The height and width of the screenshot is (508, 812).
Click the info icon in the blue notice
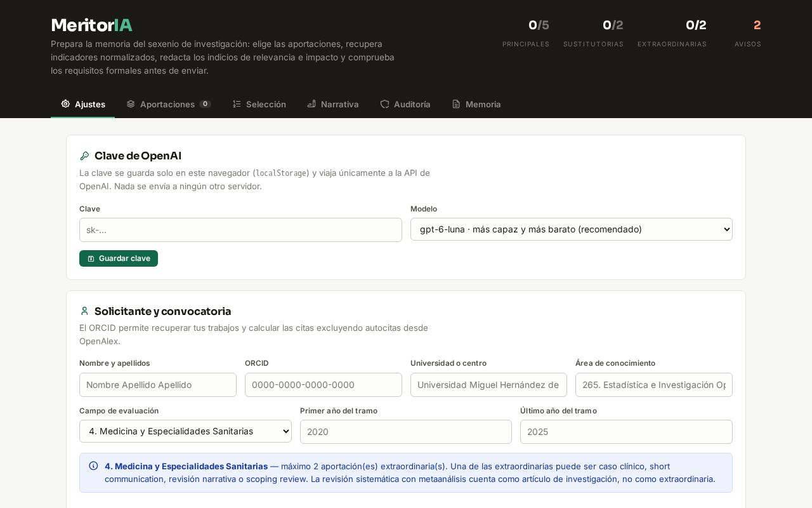pyautogui.click(x=93, y=465)
